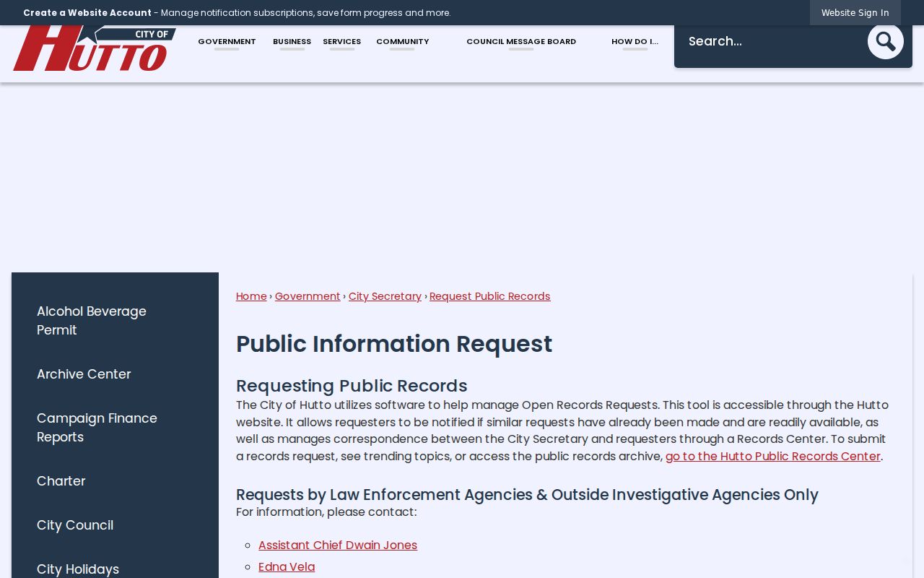
Task: Click 'For information, please contact:' text
Action: pos(326,512)
